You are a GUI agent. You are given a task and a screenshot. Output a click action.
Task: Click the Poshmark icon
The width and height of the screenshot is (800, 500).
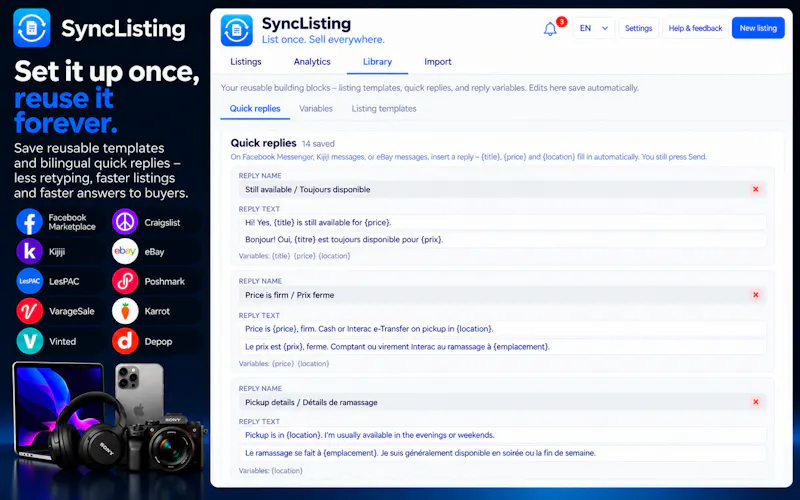point(125,281)
